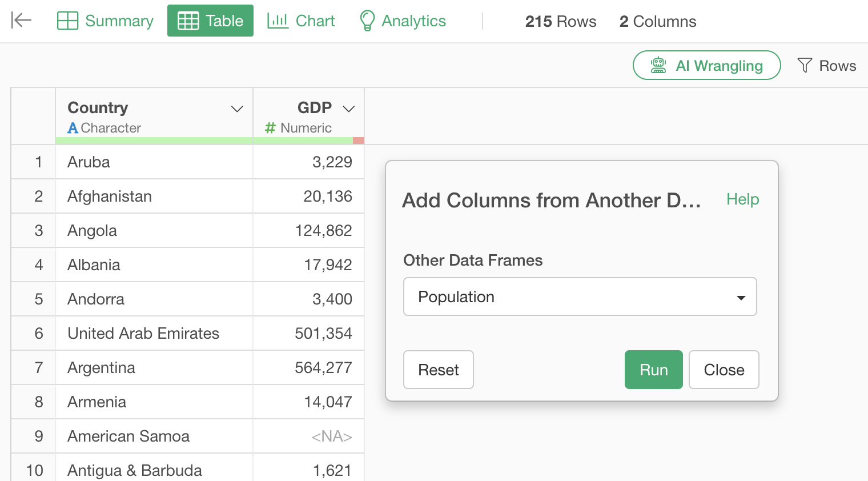Click the Numeric hash icon under GDP

(270, 128)
